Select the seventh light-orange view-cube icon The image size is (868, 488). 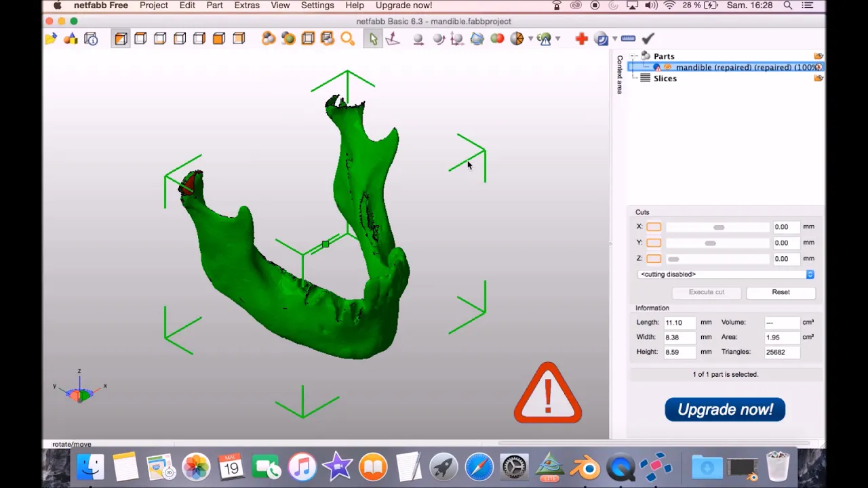tap(239, 39)
